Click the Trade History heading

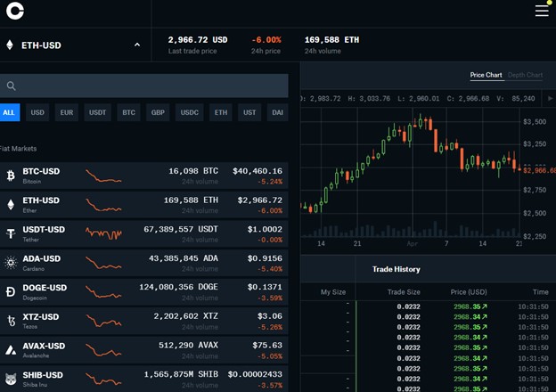pyautogui.click(x=397, y=269)
